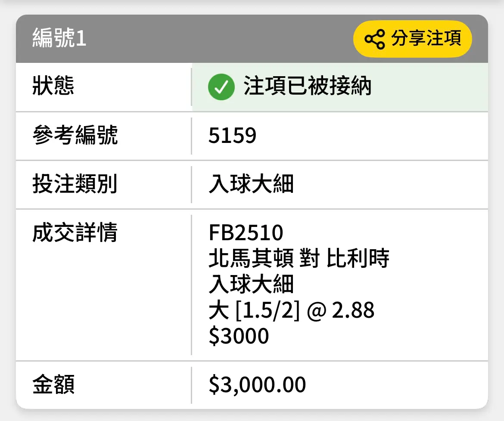Click 入球大細 in the bet type row
This screenshot has width=504, height=421.
[252, 184]
